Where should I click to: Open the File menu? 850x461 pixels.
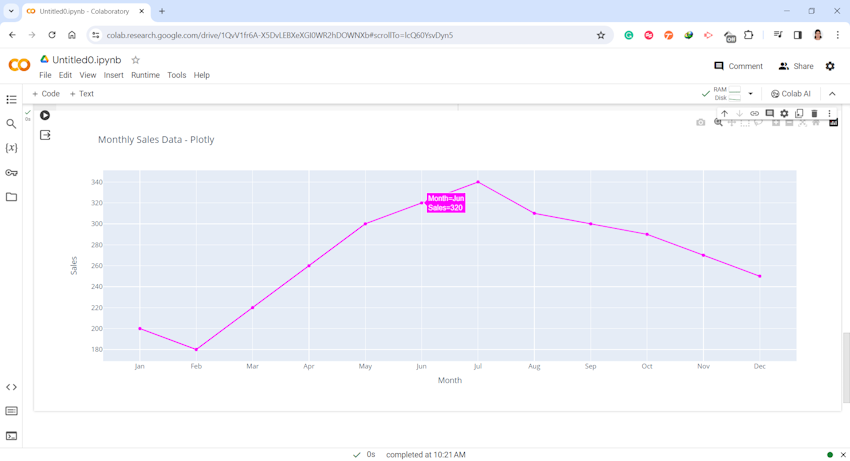46,75
